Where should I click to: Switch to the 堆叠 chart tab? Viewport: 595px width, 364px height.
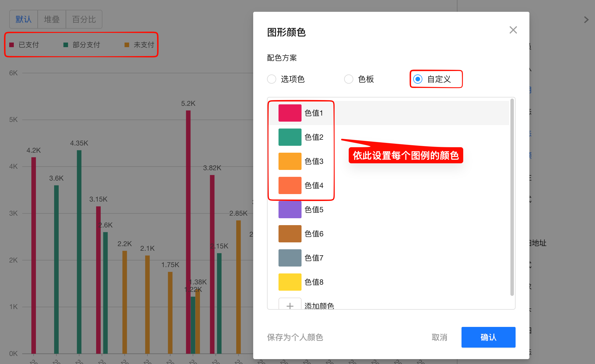[x=52, y=20]
